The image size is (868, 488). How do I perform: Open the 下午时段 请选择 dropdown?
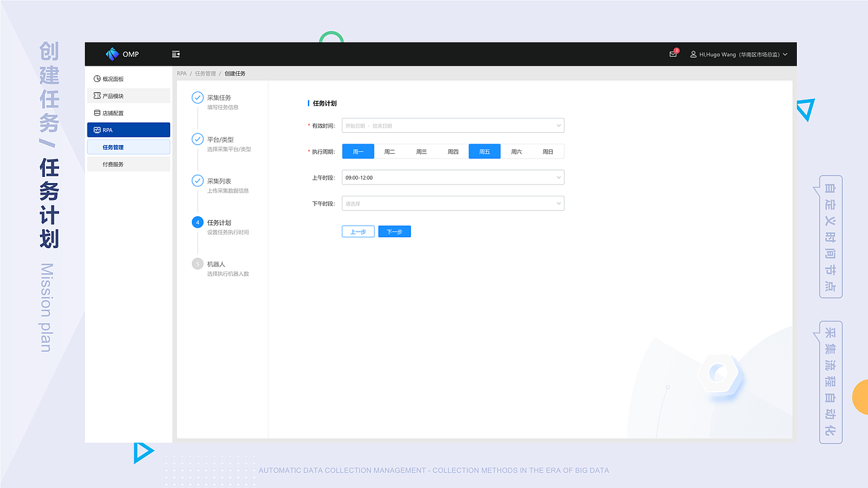(x=453, y=203)
